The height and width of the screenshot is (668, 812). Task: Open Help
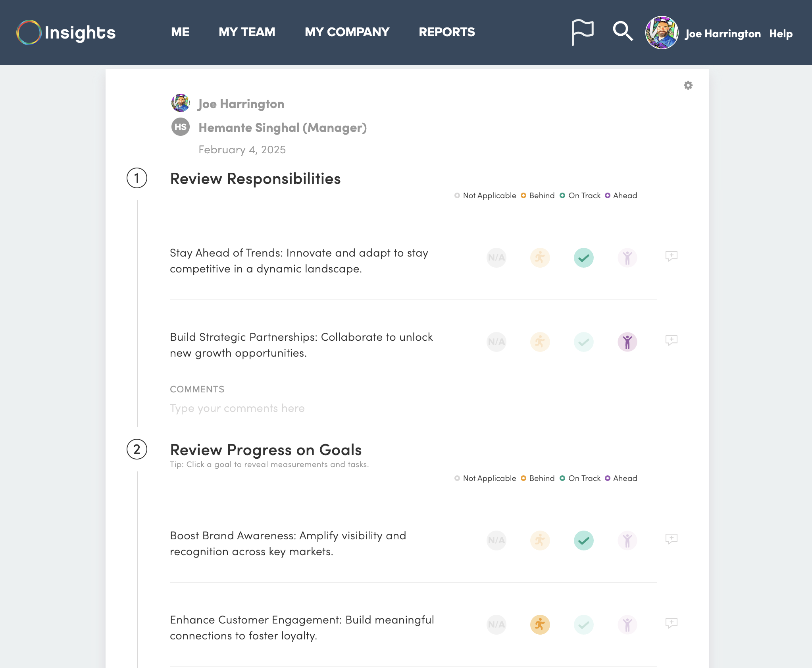point(781,34)
